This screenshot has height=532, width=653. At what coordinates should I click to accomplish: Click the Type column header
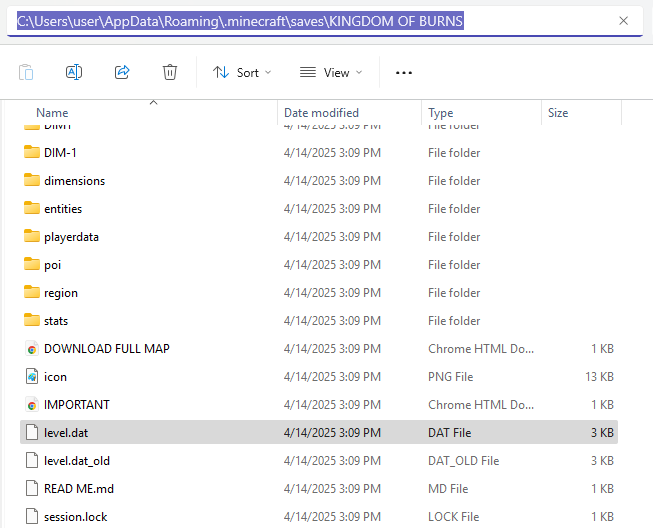tap(441, 113)
